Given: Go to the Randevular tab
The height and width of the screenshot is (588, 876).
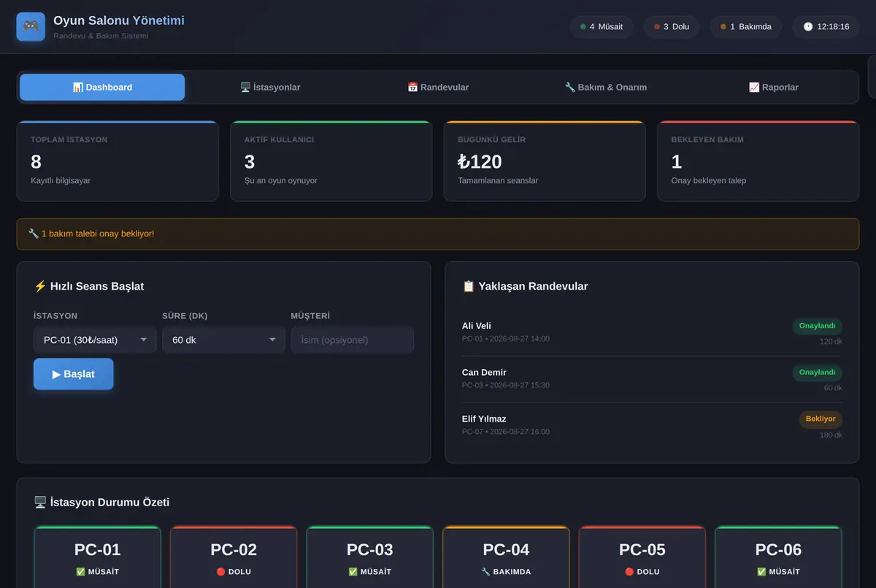Looking at the screenshot, I should click(x=438, y=88).
